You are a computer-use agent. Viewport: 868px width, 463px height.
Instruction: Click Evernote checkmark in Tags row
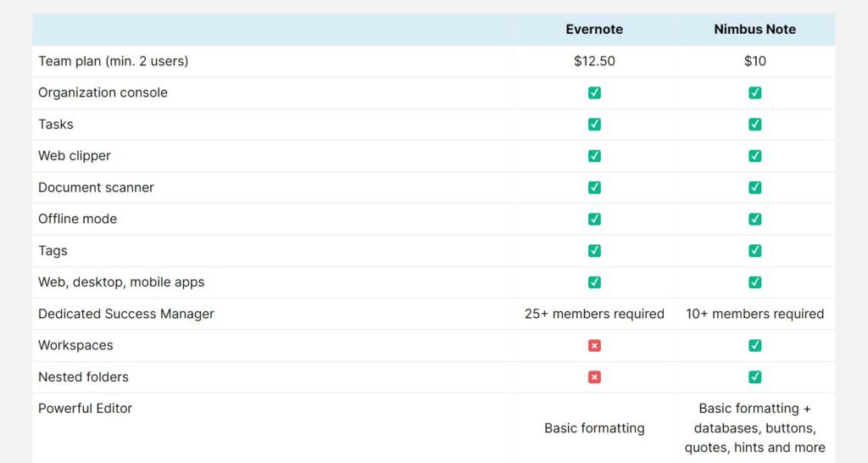click(x=594, y=250)
